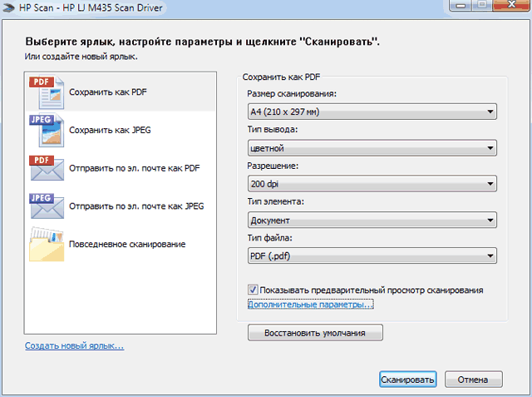This screenshot has width=532, height=397.
Task: Click the Save as JPEG shortcut icon
Action: (x=47, y=130)
